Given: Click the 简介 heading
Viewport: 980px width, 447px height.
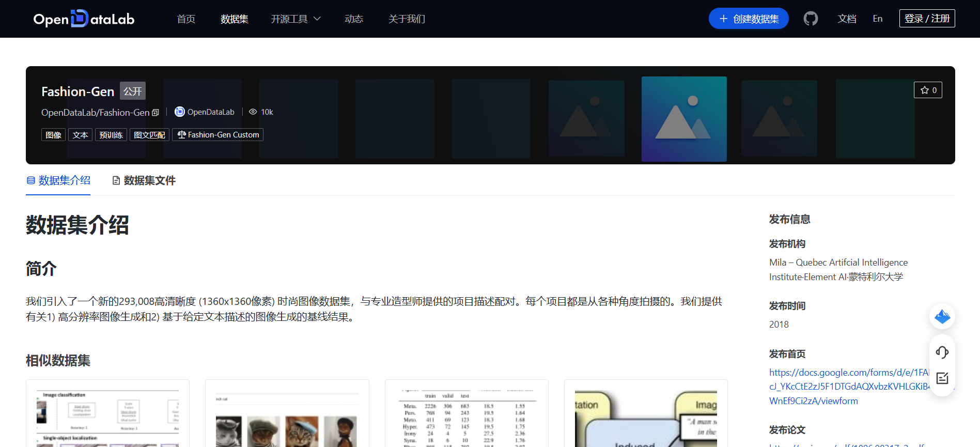Looking at the screenshot, I should [x=41, y=269].
